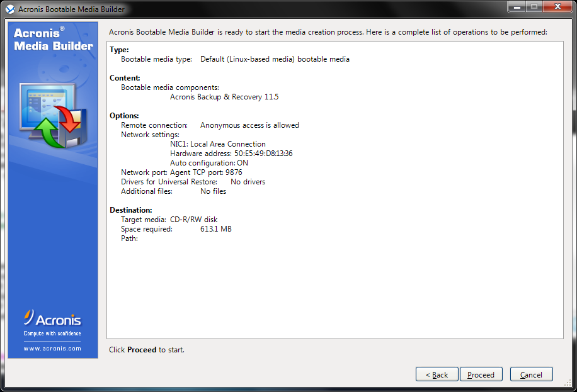The image size is (577, 392).
Task: Click 'Click Proceed to start.' instruction text
Action: click(147, 350)
